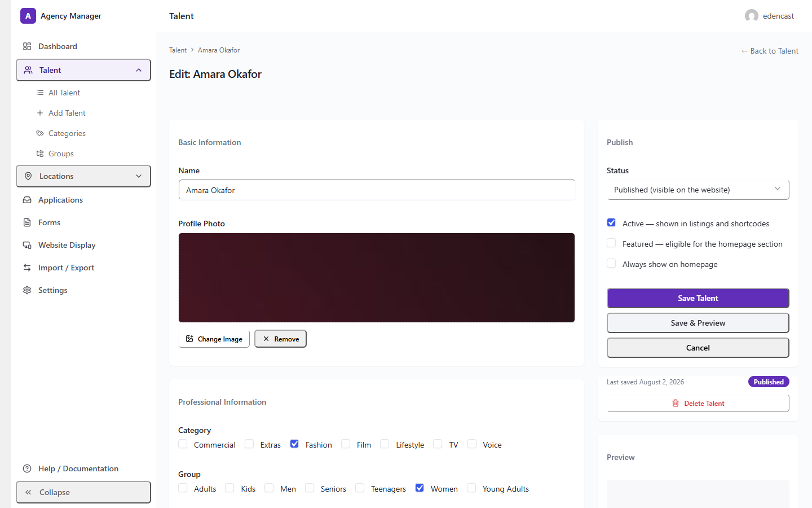Uncheck the Women group checkbox
This screenshot has height=508, width=812.
(x=420, y=488)
